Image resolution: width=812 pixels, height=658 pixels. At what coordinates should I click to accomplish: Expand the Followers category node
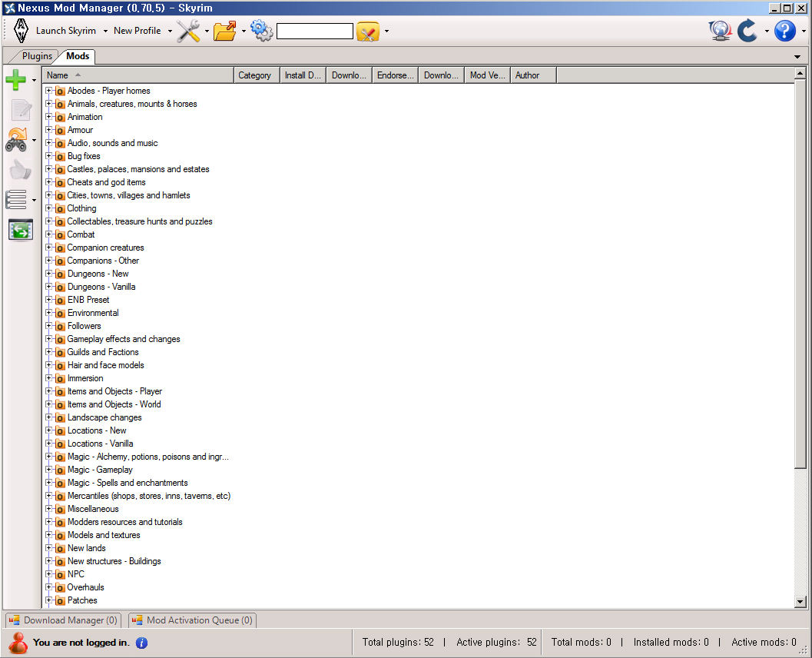(x=48, y=326)
